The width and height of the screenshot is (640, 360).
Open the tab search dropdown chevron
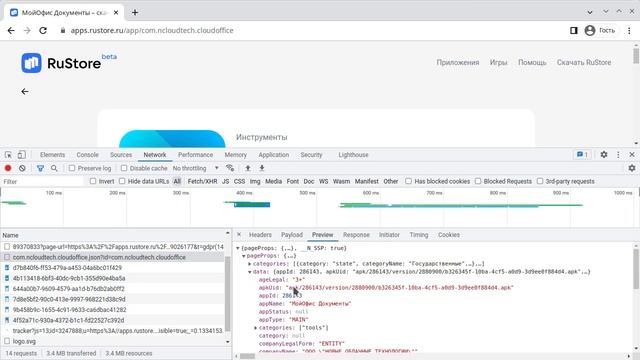tap(590, 12)
